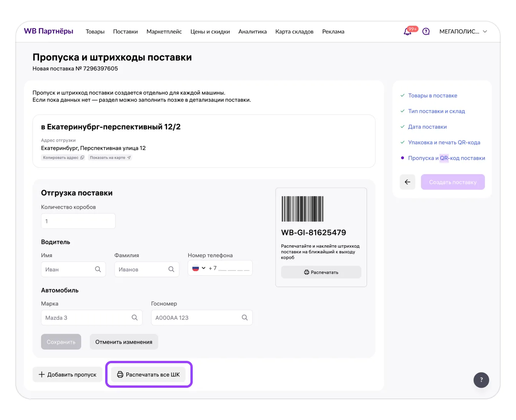Click search icon in Госномер field
Viewport: 516px width, 420px height.
point(245,317)
